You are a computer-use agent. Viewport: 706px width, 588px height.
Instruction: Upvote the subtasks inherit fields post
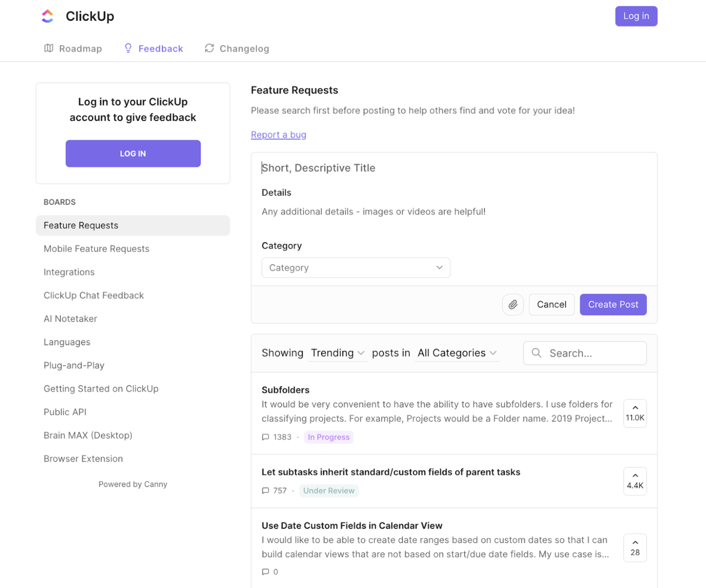[x=635, y=481]
